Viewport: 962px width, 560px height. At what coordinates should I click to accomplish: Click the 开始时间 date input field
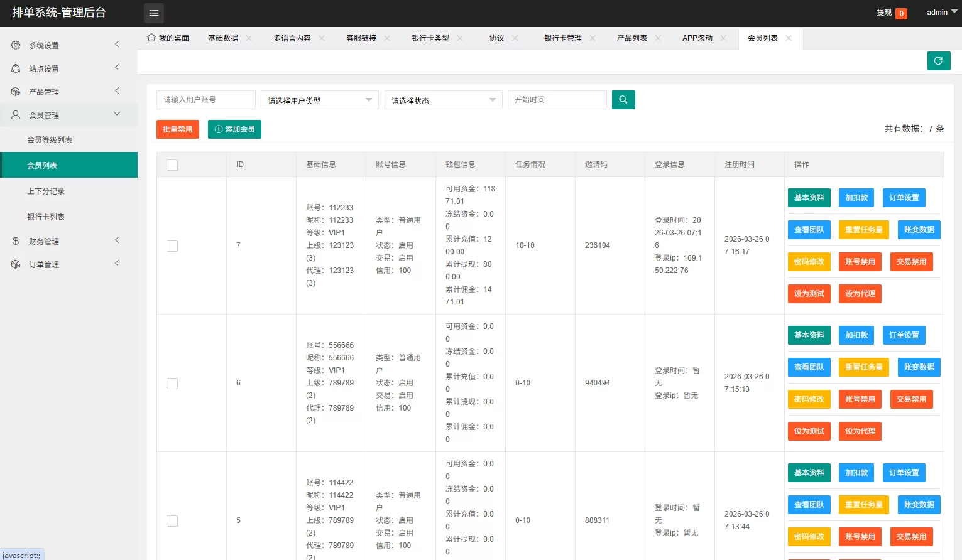click(x=557, y=100)
